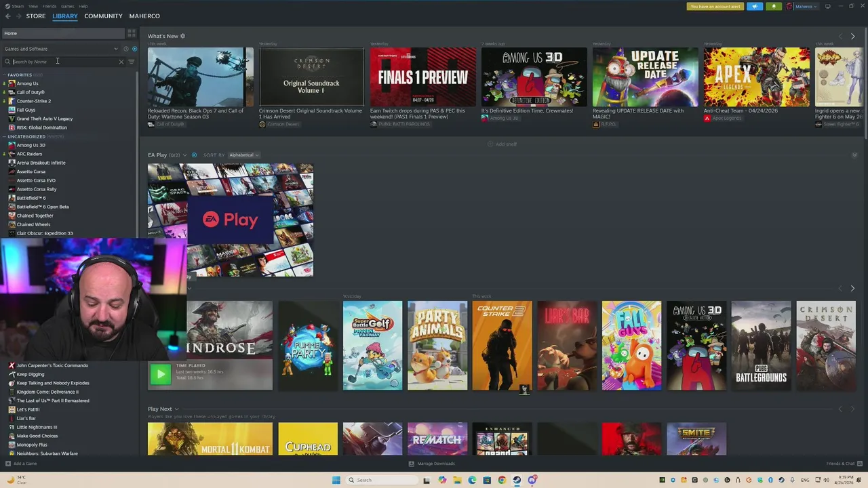Image resolution: width=868 pixels, height=488 pixels.
Task: Open Windows Start button
Action: point(336,480)
